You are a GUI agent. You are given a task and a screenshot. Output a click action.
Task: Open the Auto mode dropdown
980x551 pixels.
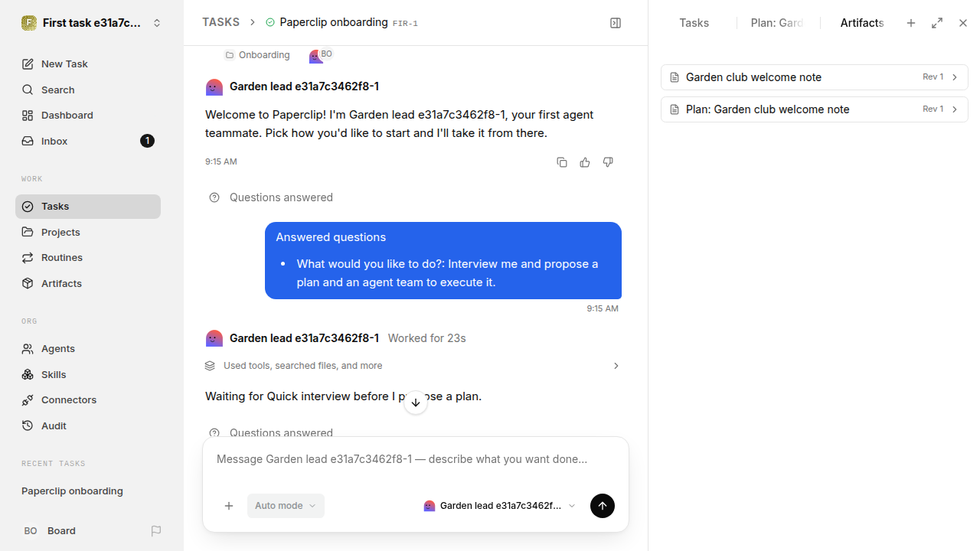pyautogui.click(x=286, y=506)
